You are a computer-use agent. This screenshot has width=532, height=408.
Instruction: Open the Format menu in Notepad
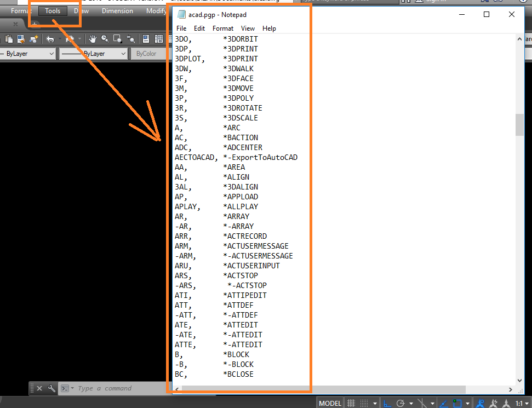coord(222,28)
